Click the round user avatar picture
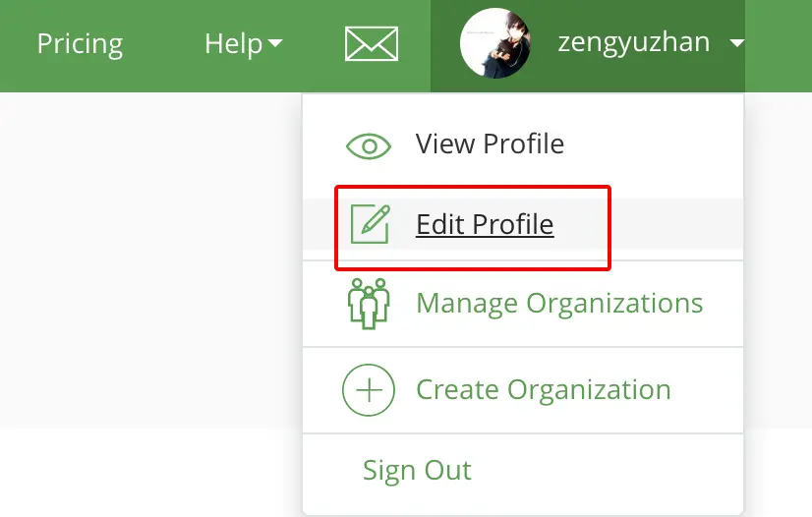Viewport: 812px width, 517px height. tap(495, 43)
